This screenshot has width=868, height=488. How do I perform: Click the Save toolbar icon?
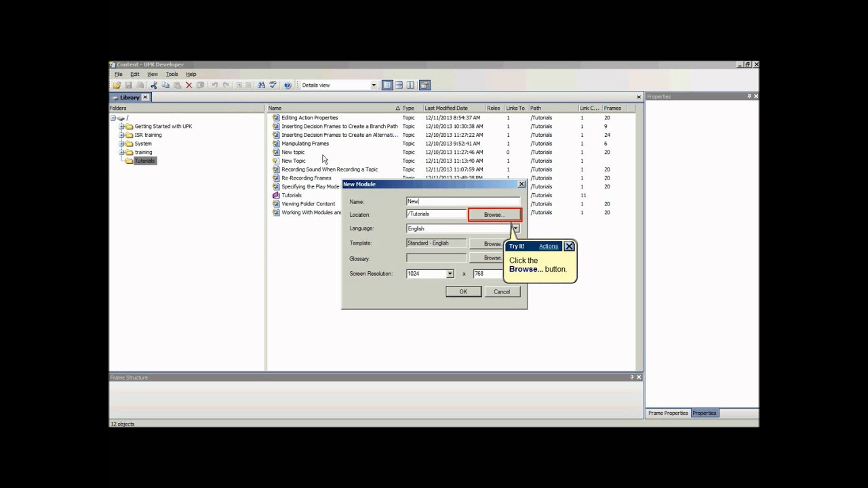pos(128,85)
